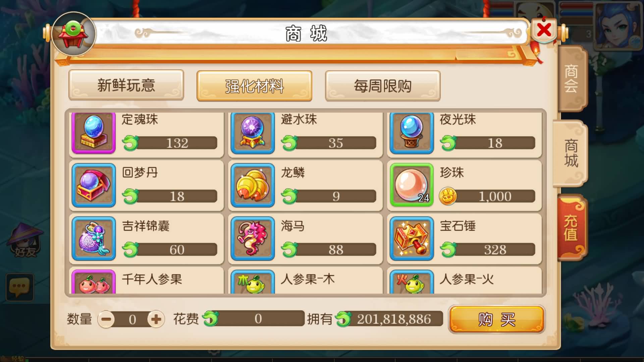Switch to the 新鲜玩意 tab
This screenshot has width=644, height=362.
click(126, 85)
